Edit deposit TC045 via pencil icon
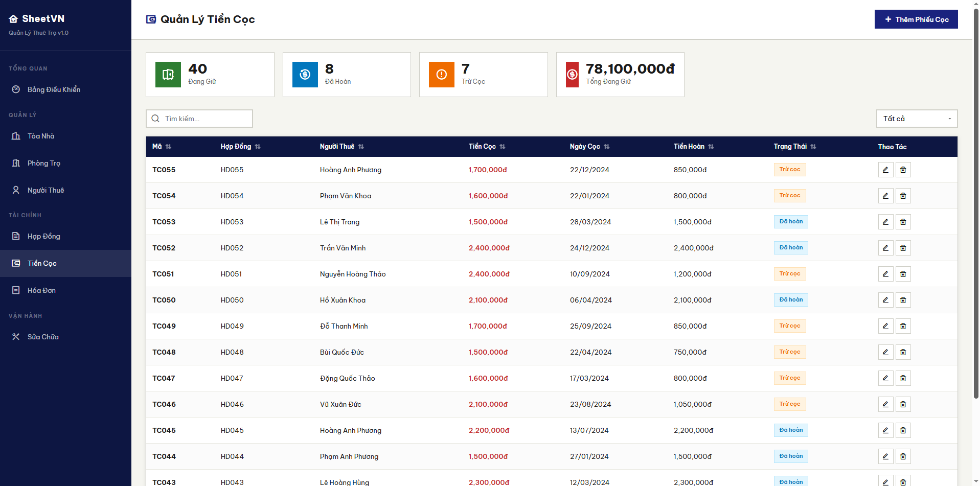Viewport: 980px width, 486px height. coord(885,430)
